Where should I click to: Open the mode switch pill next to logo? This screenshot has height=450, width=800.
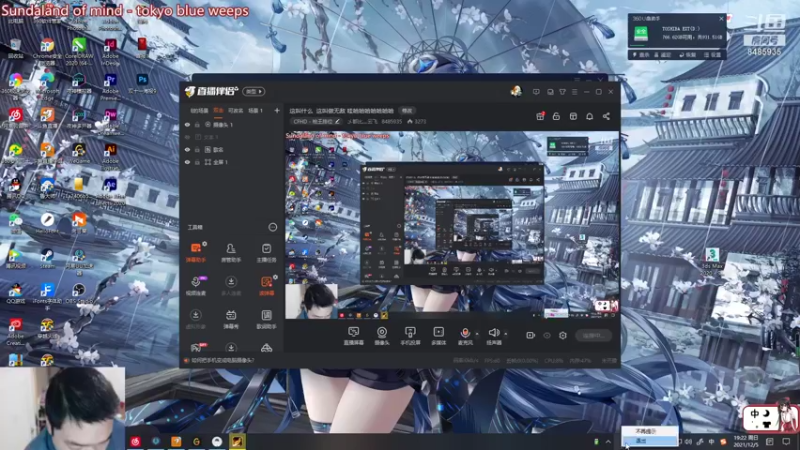pos(254,91)
